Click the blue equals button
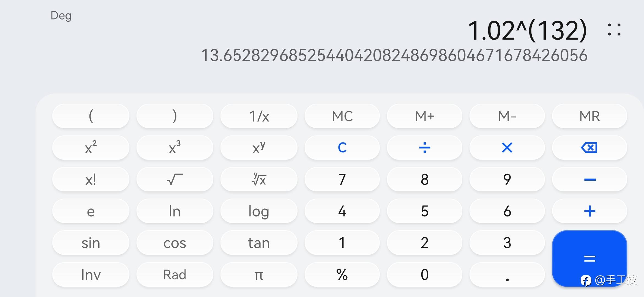644x297 pixels. (590, 258)
